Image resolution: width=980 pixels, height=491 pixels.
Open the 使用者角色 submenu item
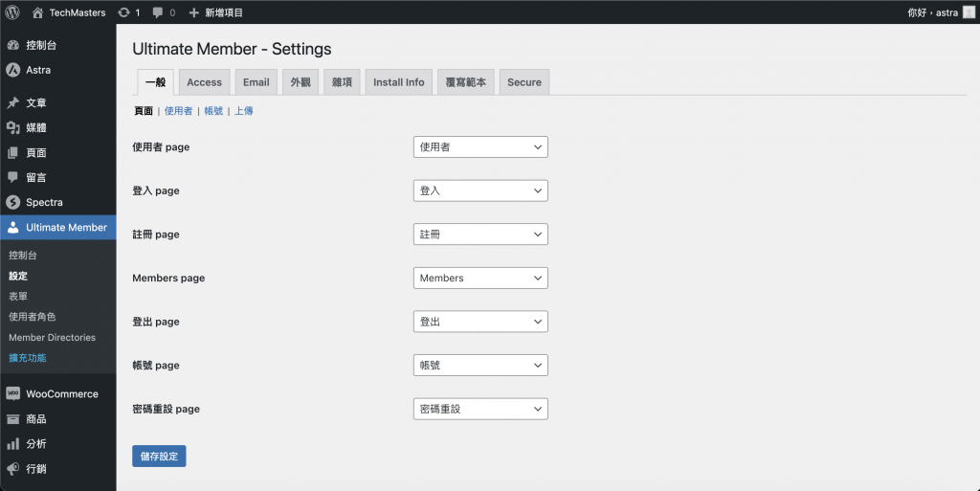(x=32, y=317)
